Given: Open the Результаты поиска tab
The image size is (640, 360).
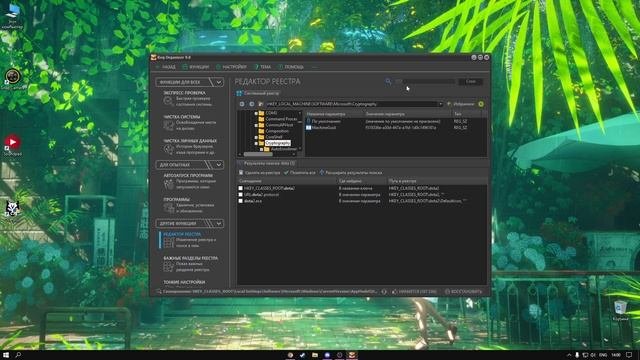Looking at the screenshot, I should point(266,163).
